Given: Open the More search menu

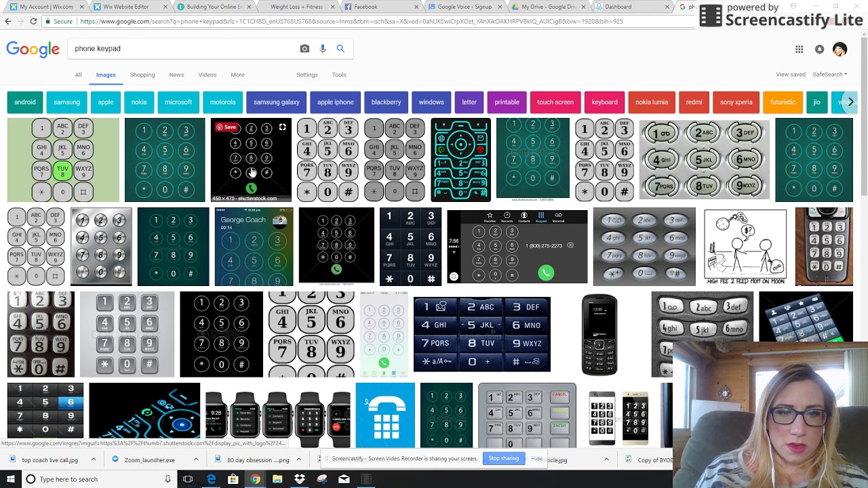Looking at the screenshot, I should (x=237, y=75).
